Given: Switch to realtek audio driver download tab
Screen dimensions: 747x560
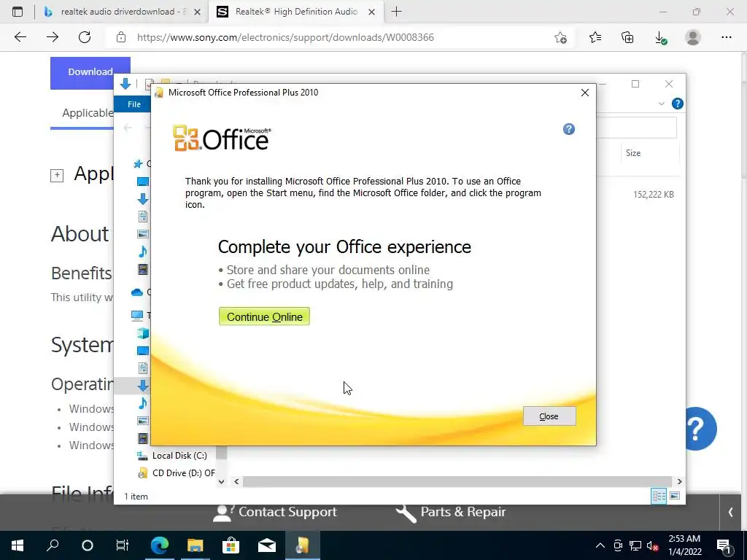Looking at the screenshot, I should click(123, 12).
